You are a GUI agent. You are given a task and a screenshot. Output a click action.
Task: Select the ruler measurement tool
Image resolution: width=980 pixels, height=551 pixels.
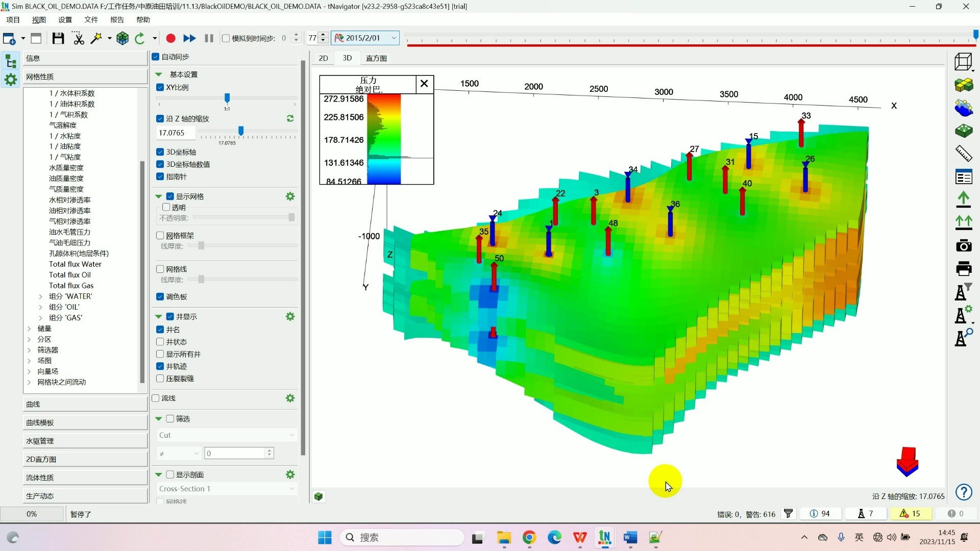963,153
